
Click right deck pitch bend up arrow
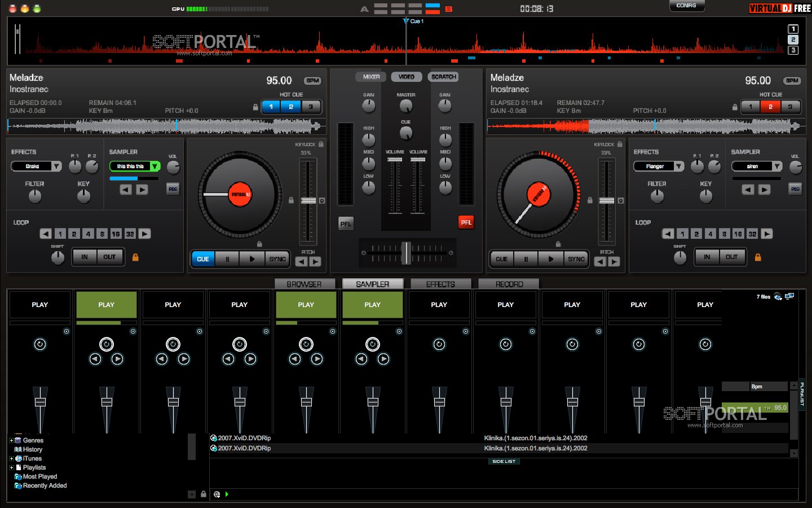click(614, 261)
